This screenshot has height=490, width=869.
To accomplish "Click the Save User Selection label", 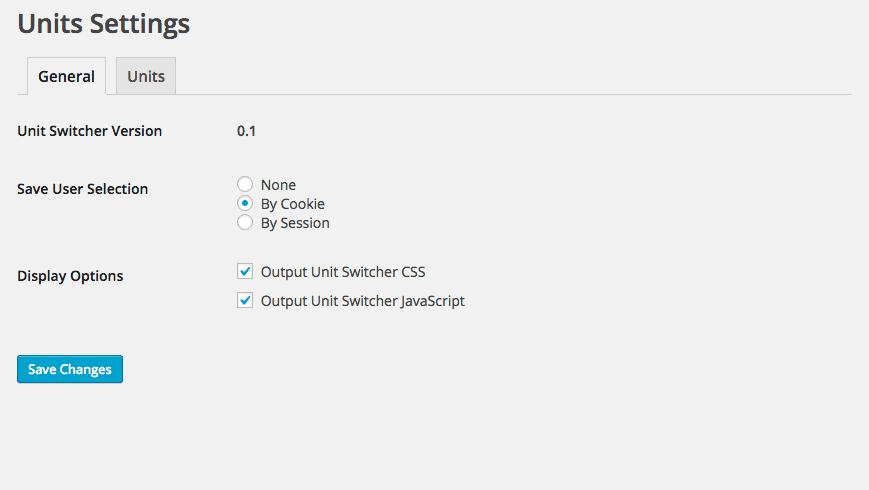I will tap(83, 189).
